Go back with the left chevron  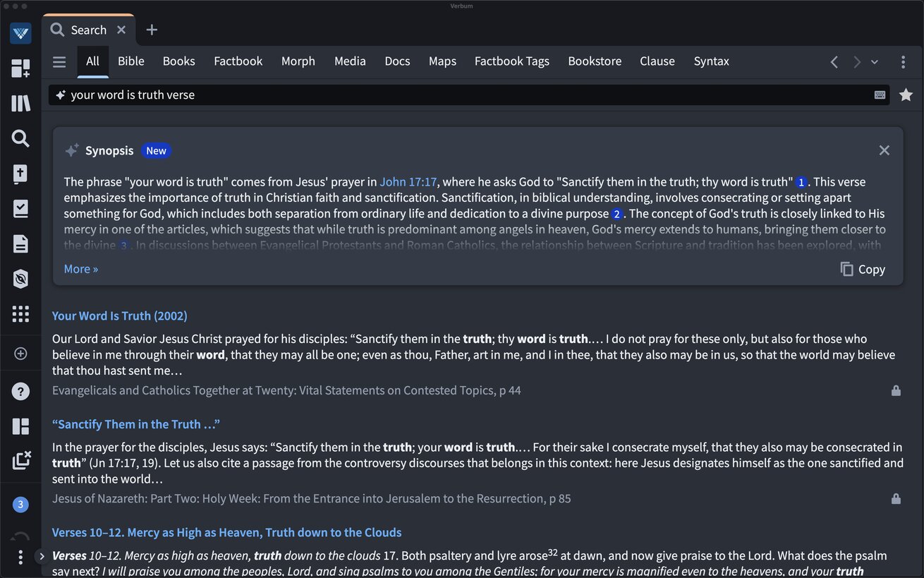[834, 62]
